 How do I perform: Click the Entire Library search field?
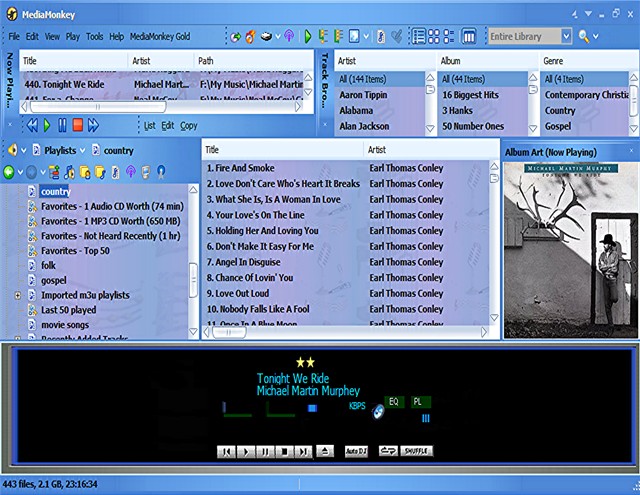(524, 36)
